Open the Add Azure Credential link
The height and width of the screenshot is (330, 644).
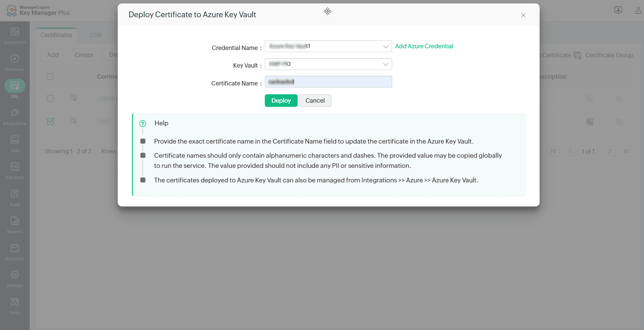pyautogui.click(x=424, y=46)
